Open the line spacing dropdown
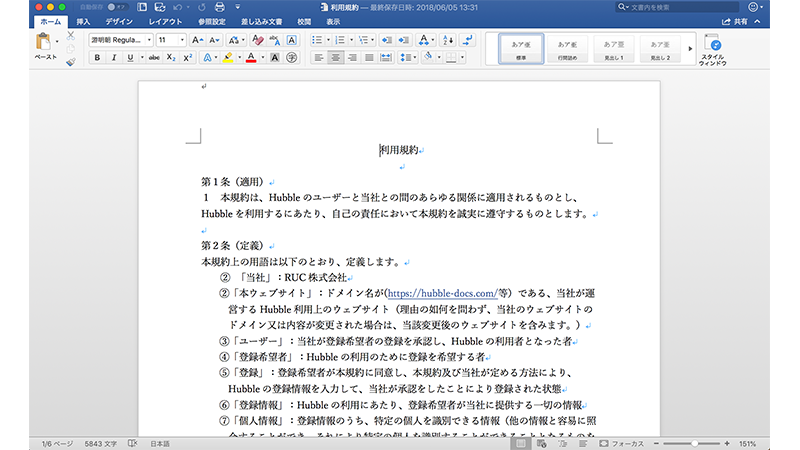 408,58
